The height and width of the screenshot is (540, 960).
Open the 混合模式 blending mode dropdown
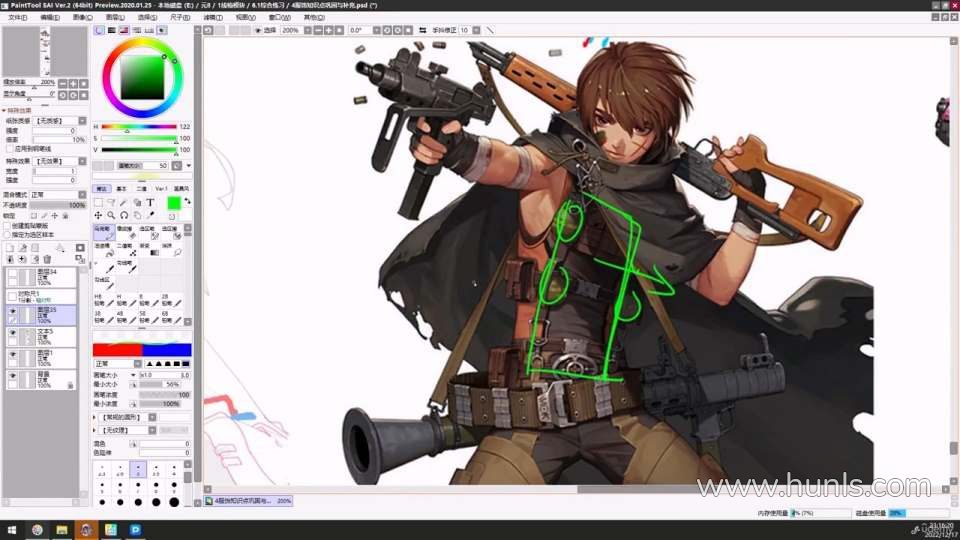click(83, 194)
